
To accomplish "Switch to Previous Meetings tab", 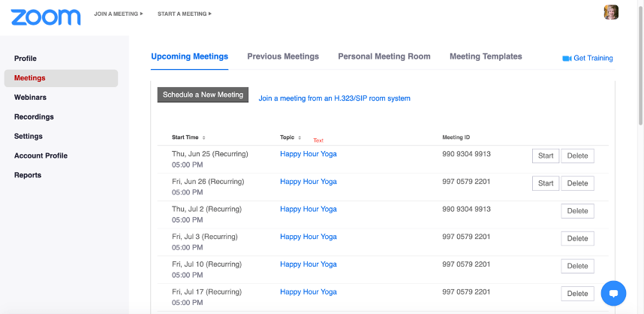I will (283, 56).
